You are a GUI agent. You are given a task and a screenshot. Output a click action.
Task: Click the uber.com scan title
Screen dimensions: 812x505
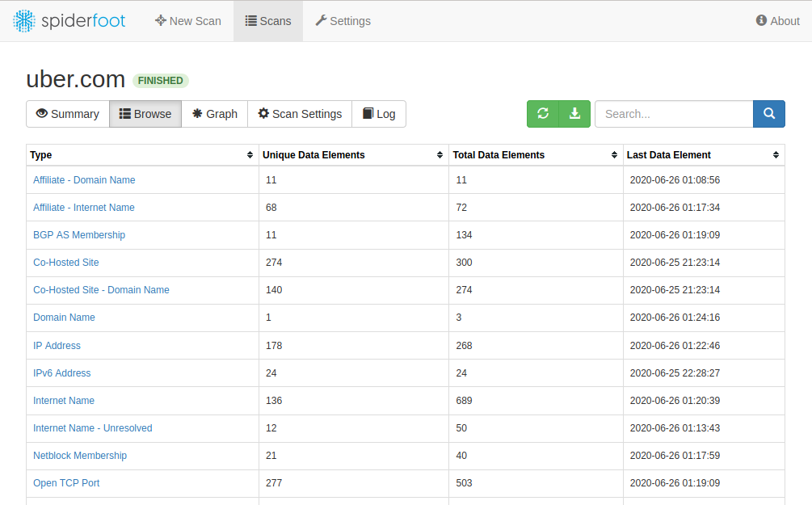76,78
